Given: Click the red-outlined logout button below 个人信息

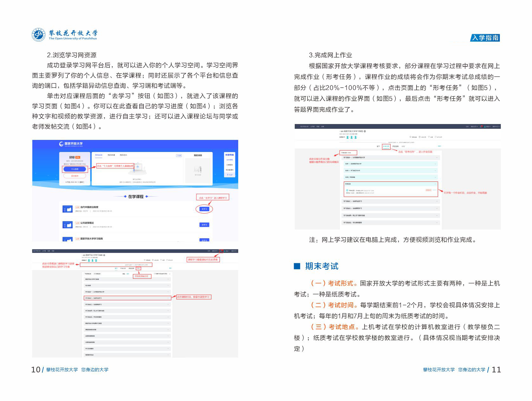Looking at the screenshot, I should (75, 176).
